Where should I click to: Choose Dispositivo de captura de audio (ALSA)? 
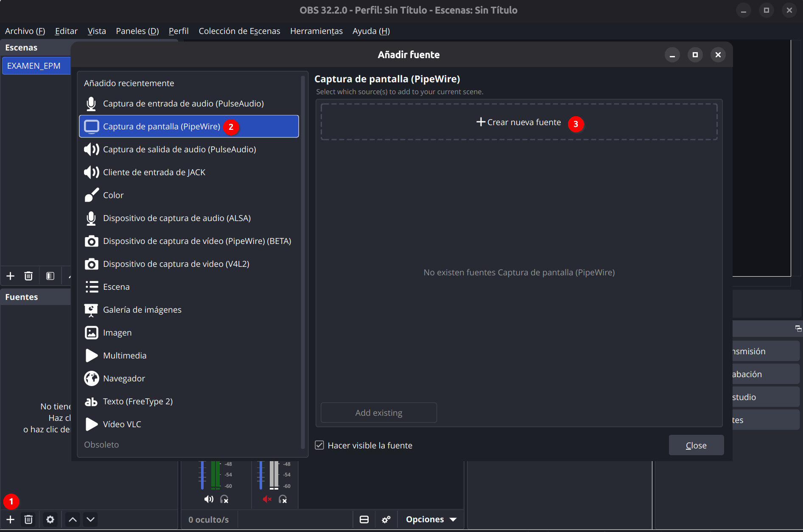[189, 218]
